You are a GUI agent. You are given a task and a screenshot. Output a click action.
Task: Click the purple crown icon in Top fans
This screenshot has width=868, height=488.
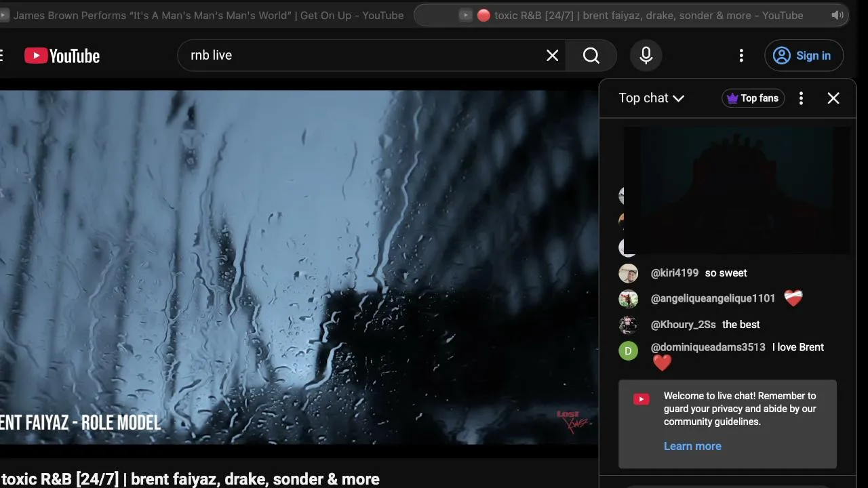[x=732, y=98]
